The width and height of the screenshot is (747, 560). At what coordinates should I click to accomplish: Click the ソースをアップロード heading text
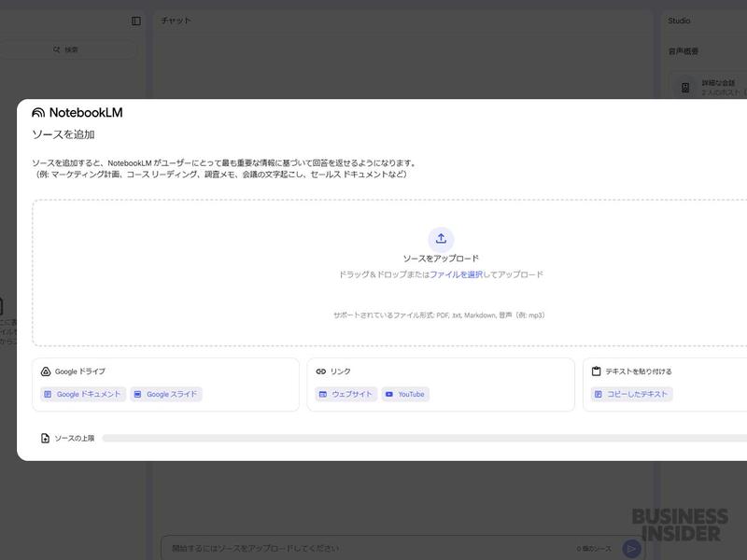(x=441, y=259)
